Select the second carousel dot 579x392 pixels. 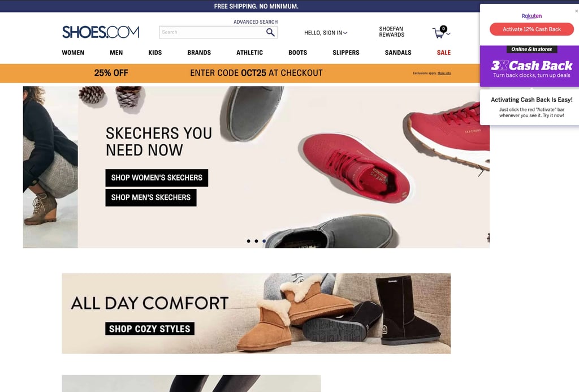coord(256,242)
